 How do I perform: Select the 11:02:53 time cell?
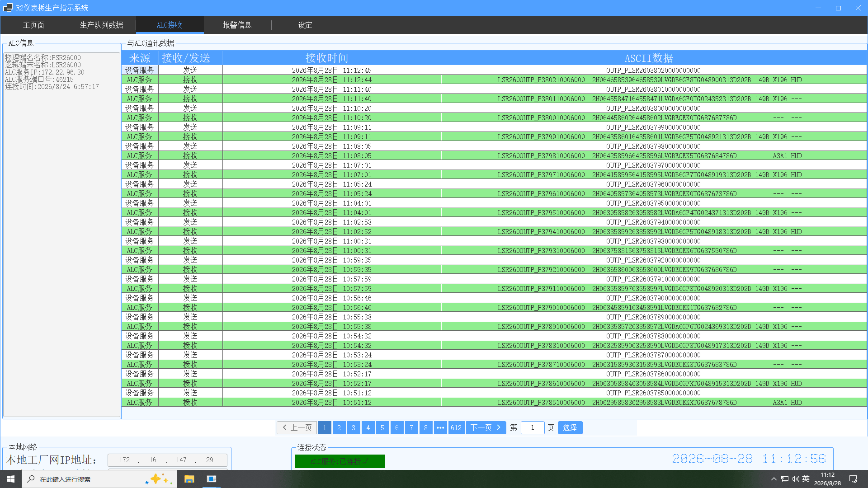point(331,222)
